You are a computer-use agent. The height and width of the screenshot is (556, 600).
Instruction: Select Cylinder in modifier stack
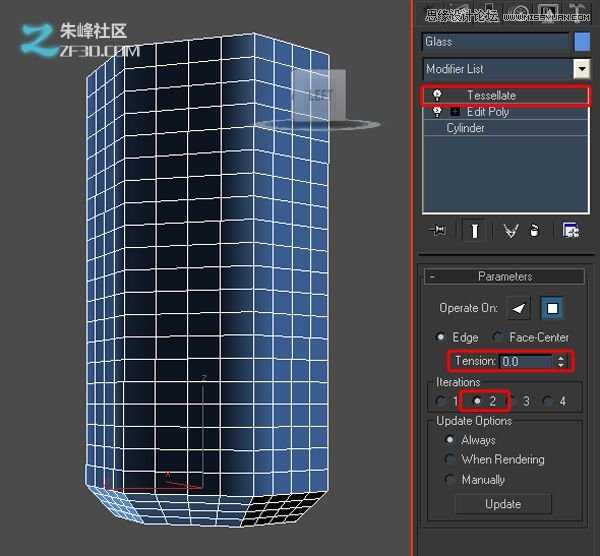pyautogui.click(x=466, y=129)
